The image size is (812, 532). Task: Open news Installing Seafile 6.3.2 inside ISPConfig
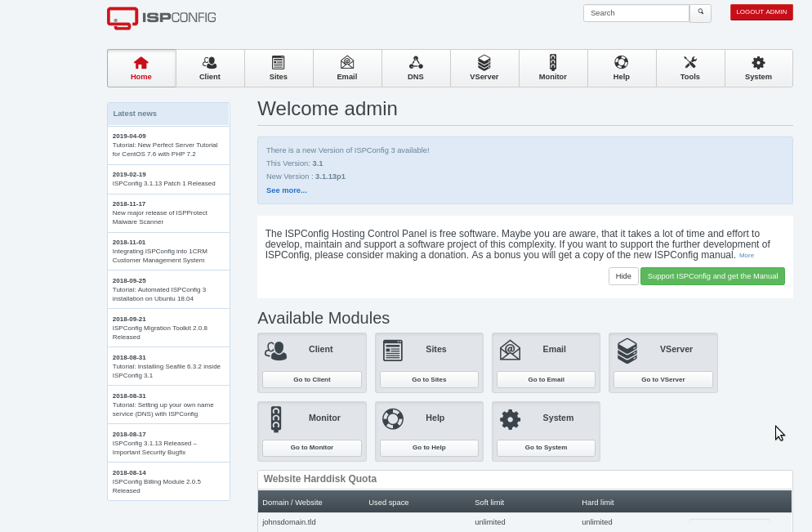point(168,366)
